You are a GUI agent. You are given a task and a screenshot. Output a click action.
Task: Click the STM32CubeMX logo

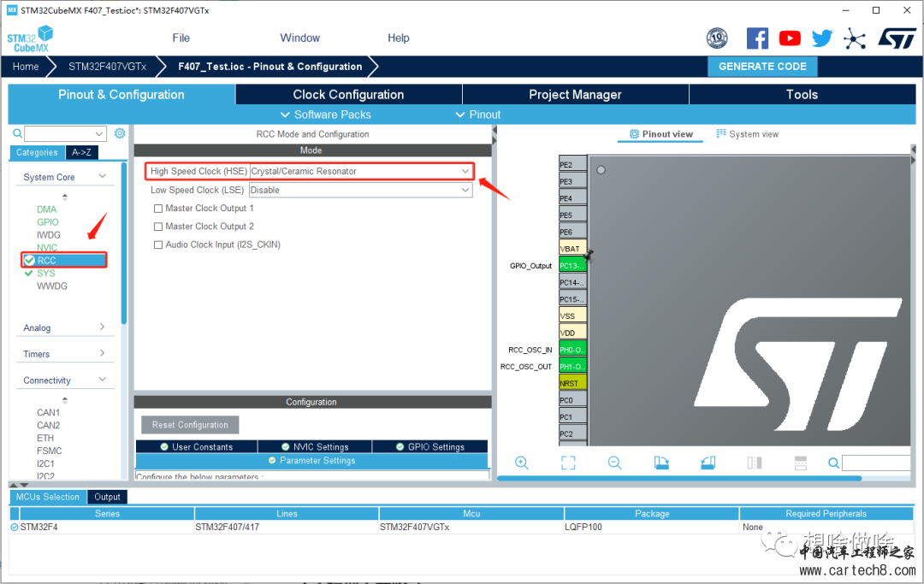coord(30,38)
